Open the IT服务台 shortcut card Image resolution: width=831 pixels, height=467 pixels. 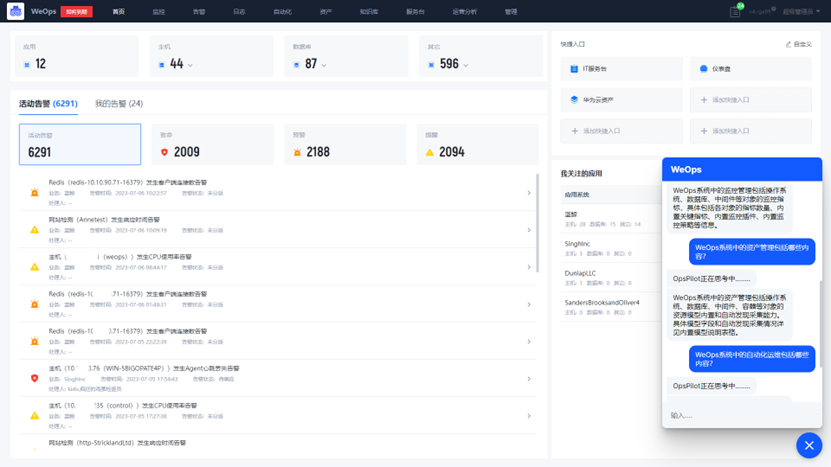pos(622,69)
